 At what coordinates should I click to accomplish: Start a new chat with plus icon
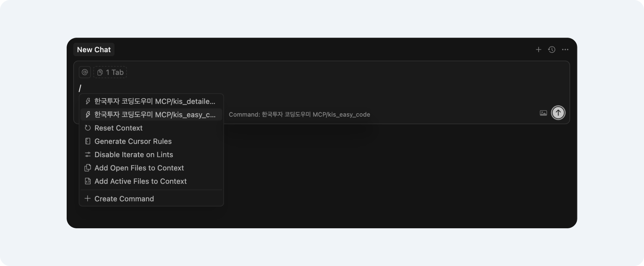click(538, 50)
